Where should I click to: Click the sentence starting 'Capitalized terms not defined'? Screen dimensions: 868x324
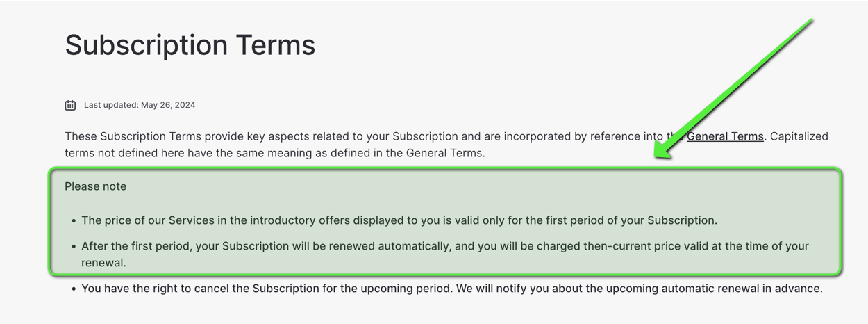click(x=446, y=145)
